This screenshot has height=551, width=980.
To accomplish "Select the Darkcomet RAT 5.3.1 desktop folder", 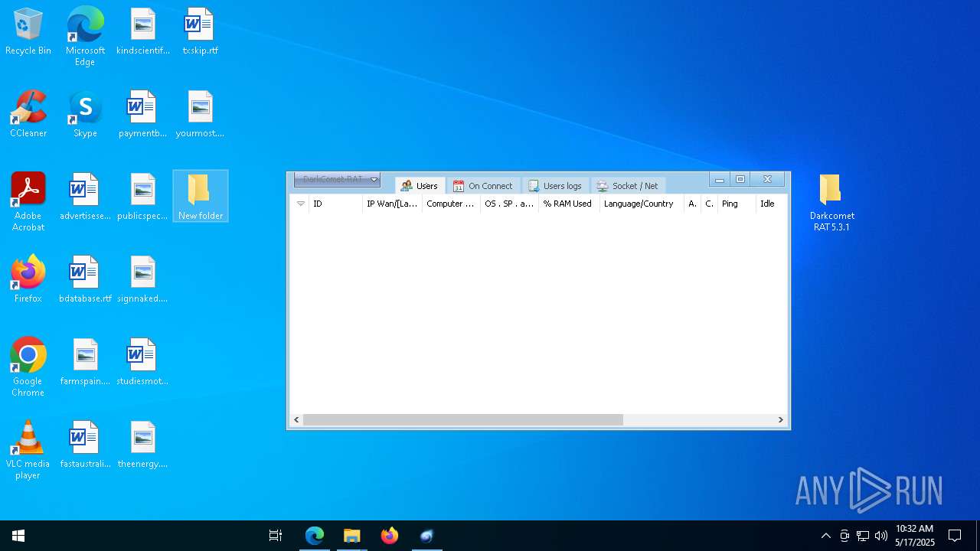I will tap(831, 203).
